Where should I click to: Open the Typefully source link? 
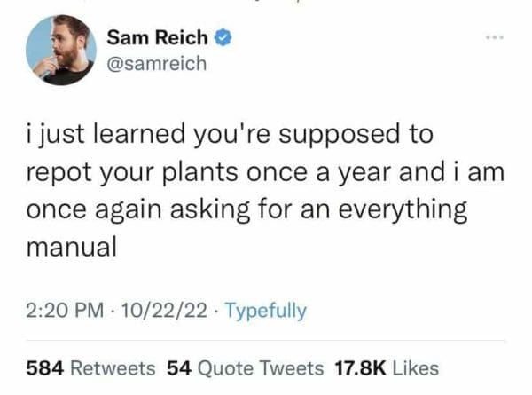pyautogui.click(x=265, y=311)
